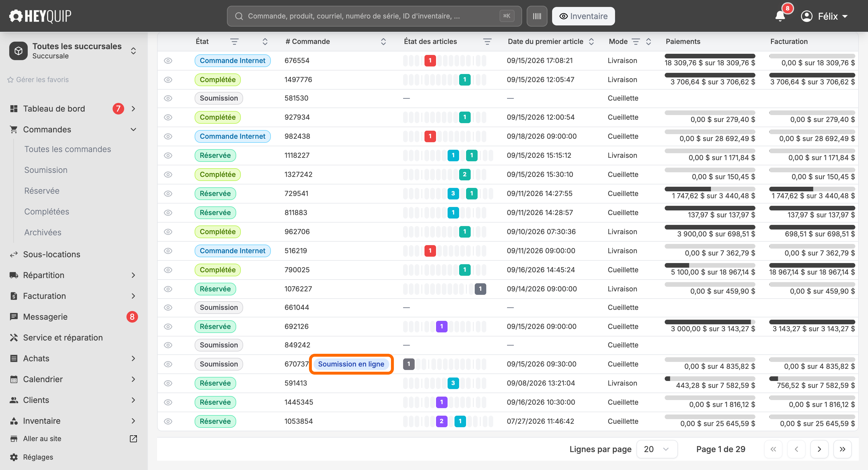Open the Toutes les succursales selector
The image size is (868, 470).
73,51
